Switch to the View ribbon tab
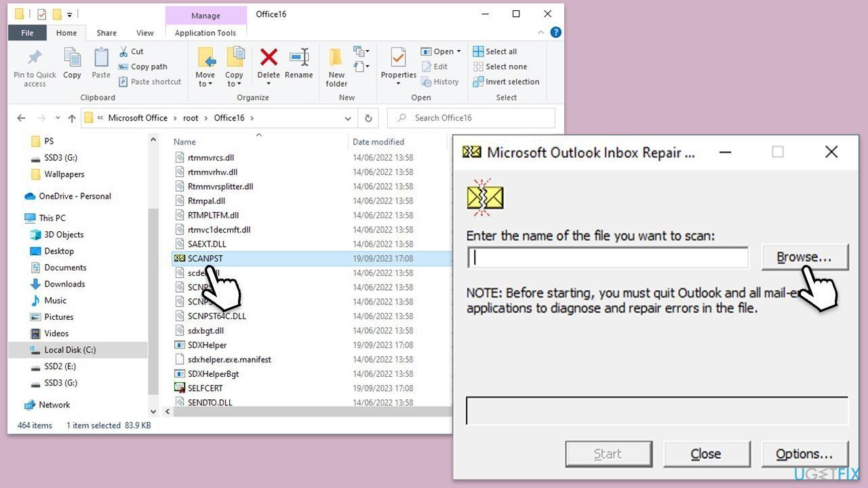Screen dimensions: 868x488 click(145, 33)
